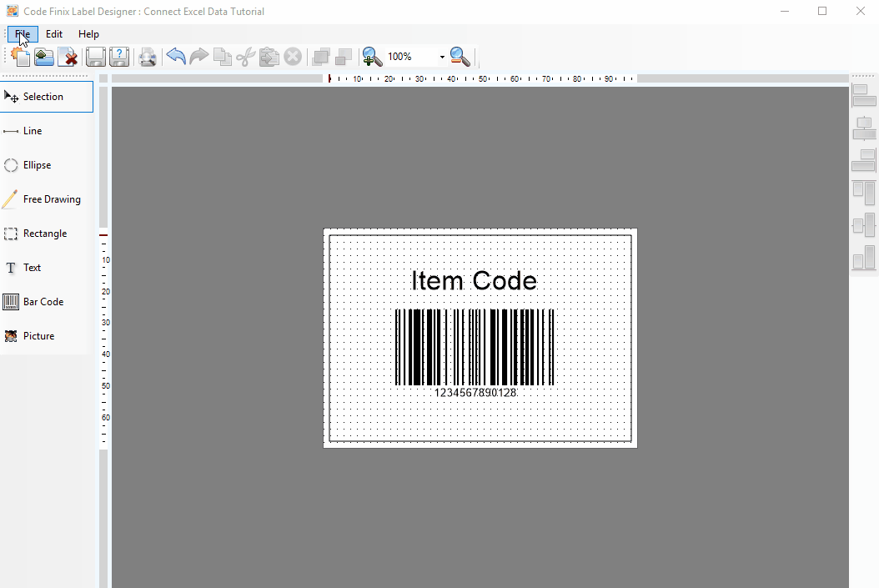Open the Help menu

click(x=88, y=34)
